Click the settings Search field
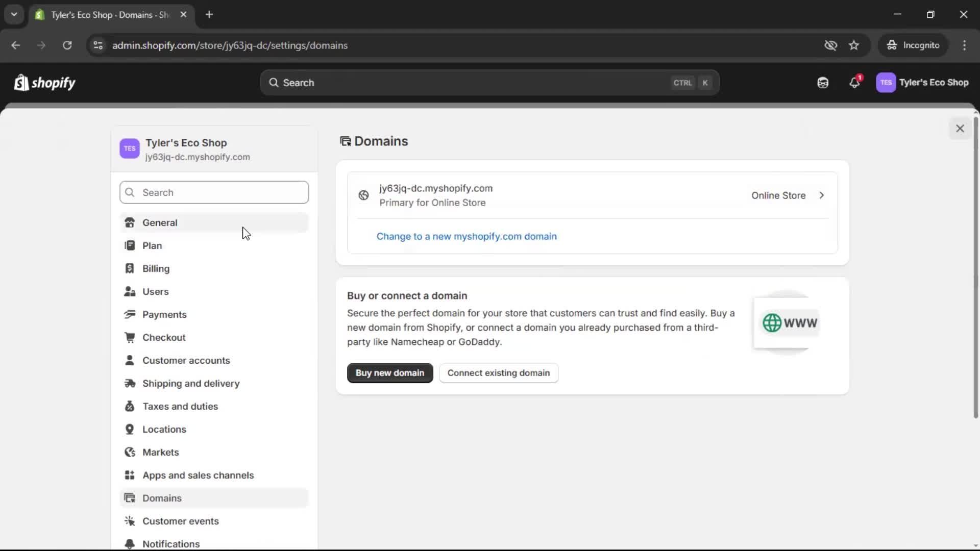Viewport: 980px width, 551px height. (x=214, y=192)
